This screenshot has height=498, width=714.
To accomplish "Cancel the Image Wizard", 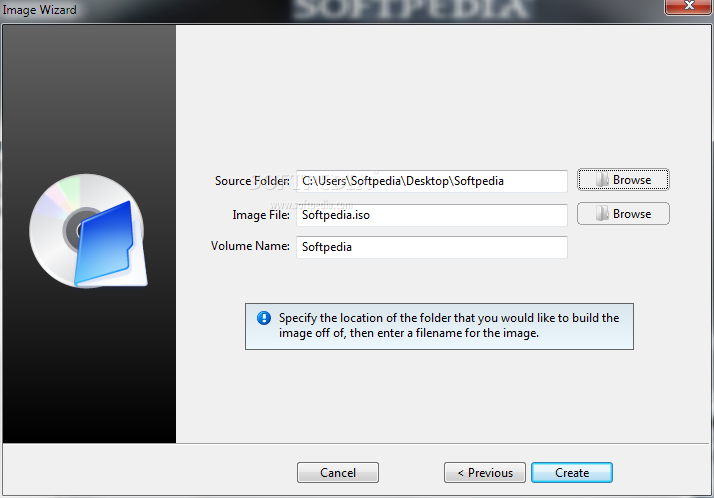I will pyautogui.click(x=337, y=473).
